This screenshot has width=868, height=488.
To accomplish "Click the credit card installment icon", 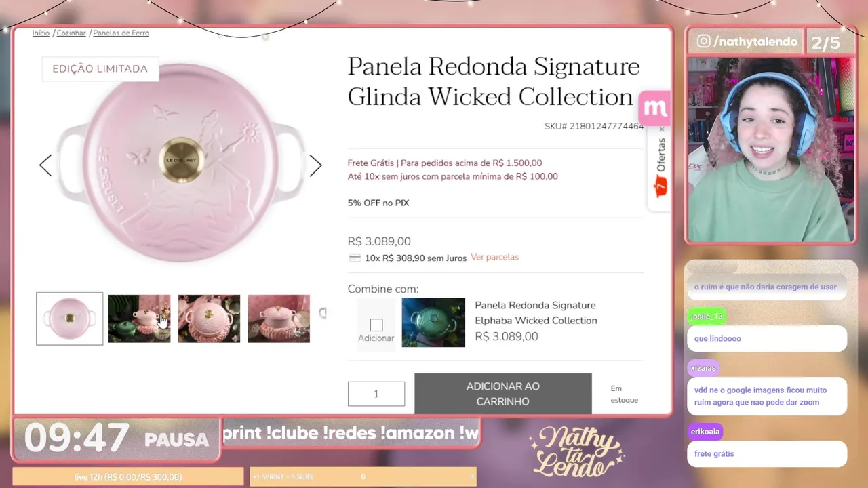I will click(354, 258).
